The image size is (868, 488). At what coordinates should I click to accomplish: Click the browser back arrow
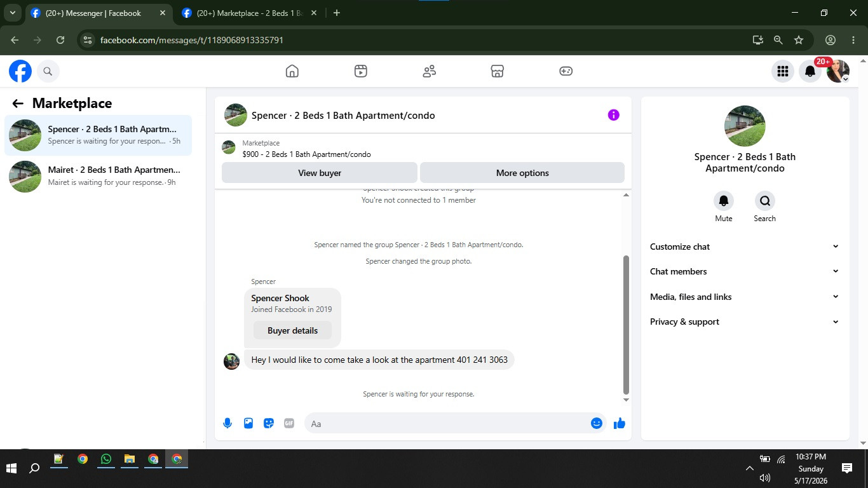[15, 40]
